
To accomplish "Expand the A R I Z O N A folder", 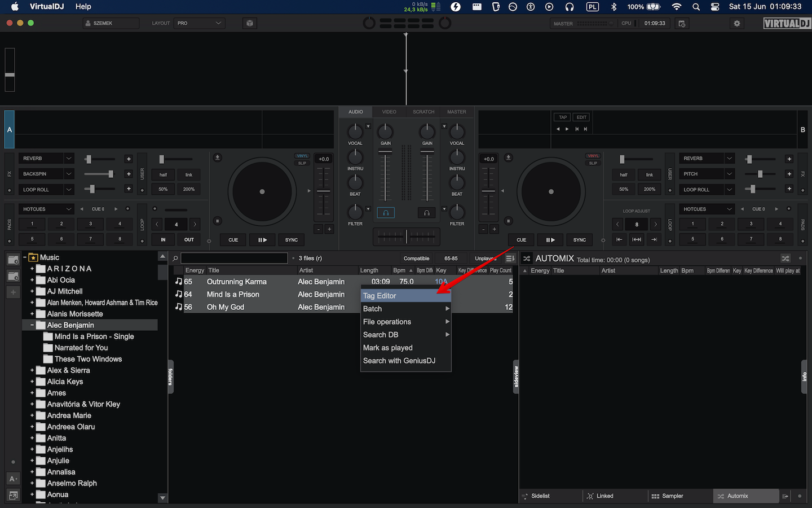I will tap(32, 269).
